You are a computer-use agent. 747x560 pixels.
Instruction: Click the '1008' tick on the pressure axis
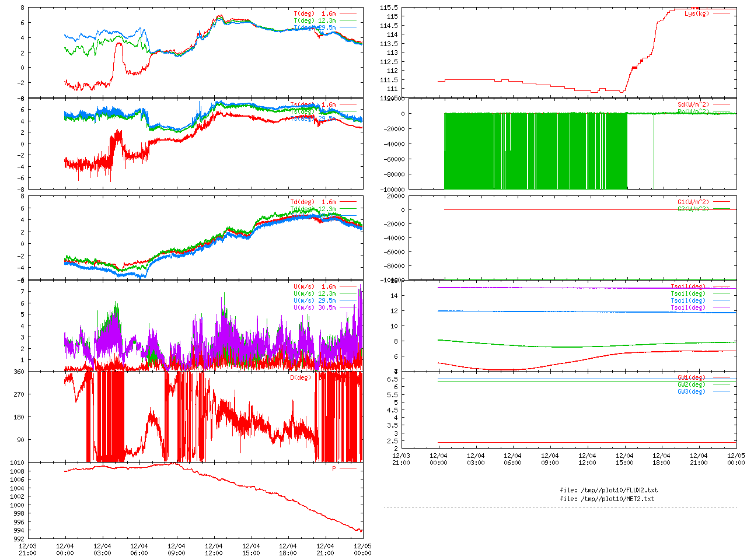(17, 471)
